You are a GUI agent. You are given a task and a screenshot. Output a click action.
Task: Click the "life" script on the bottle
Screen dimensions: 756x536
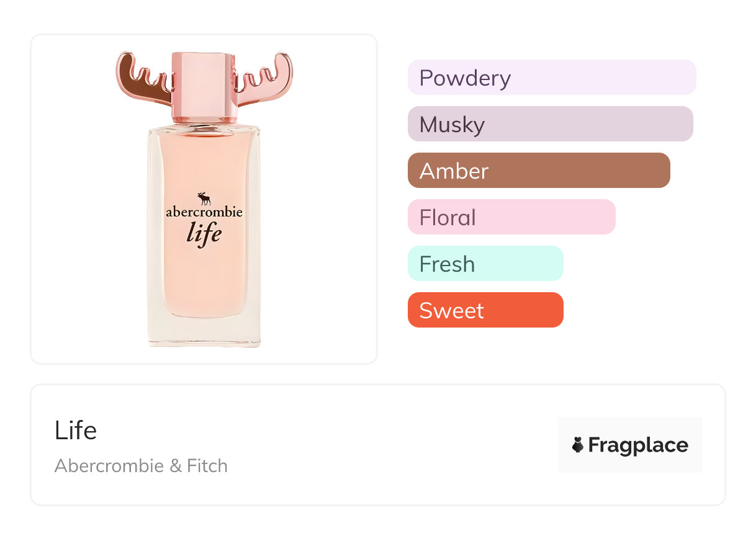point(204,234)
